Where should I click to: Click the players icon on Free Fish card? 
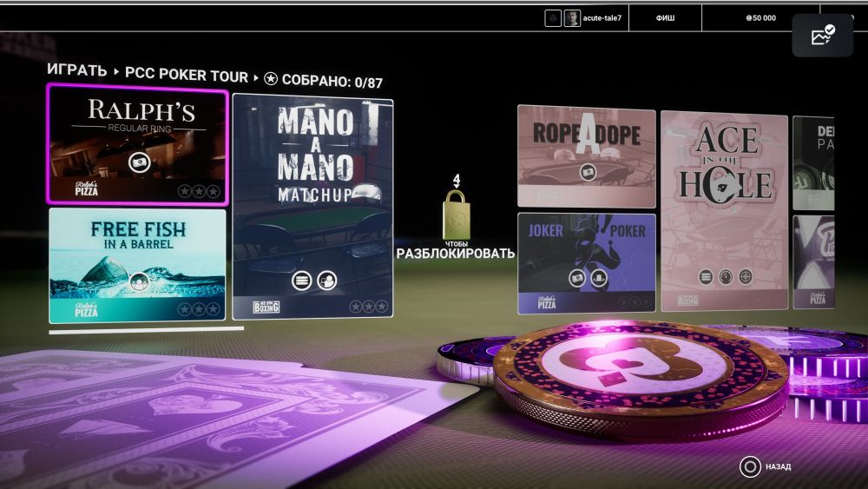click(x=139, y=281)
